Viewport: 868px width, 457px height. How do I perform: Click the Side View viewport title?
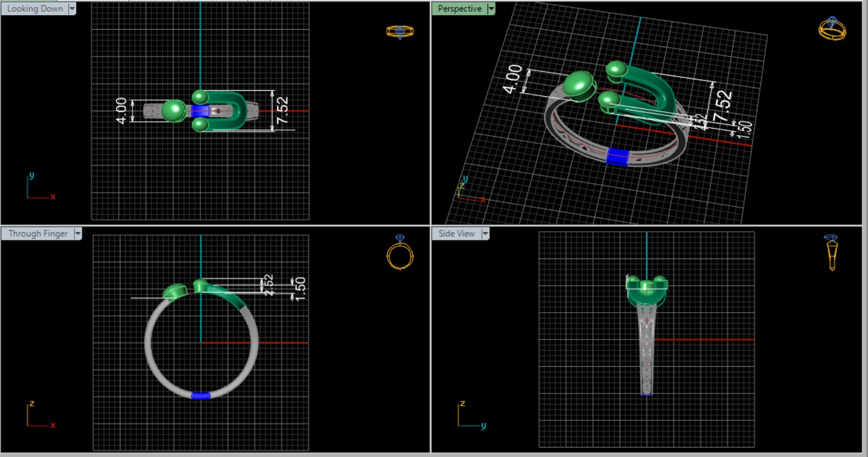(456, 233)
